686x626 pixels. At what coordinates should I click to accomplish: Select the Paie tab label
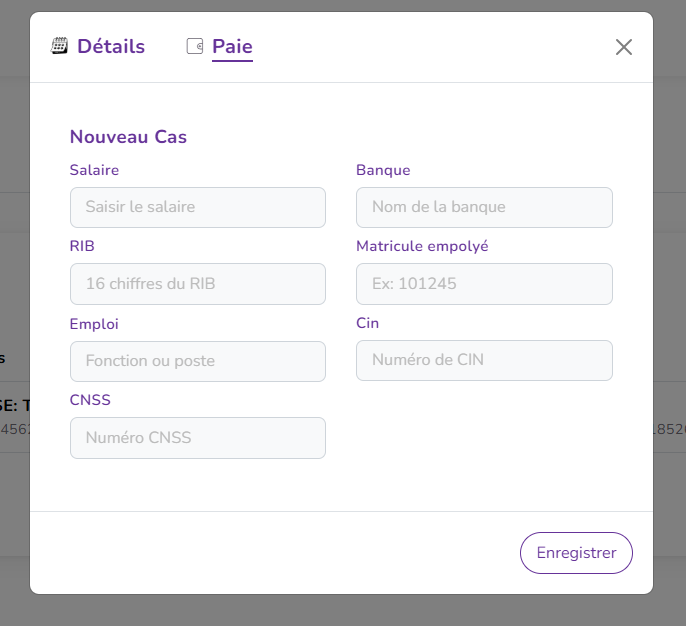coord(232,46)
